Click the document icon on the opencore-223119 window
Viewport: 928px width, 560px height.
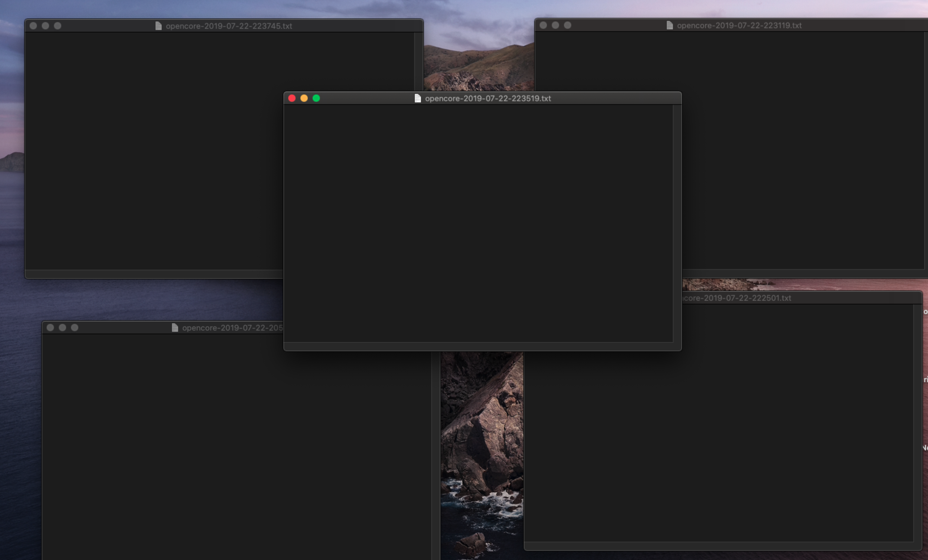click(x=670, y=25)
